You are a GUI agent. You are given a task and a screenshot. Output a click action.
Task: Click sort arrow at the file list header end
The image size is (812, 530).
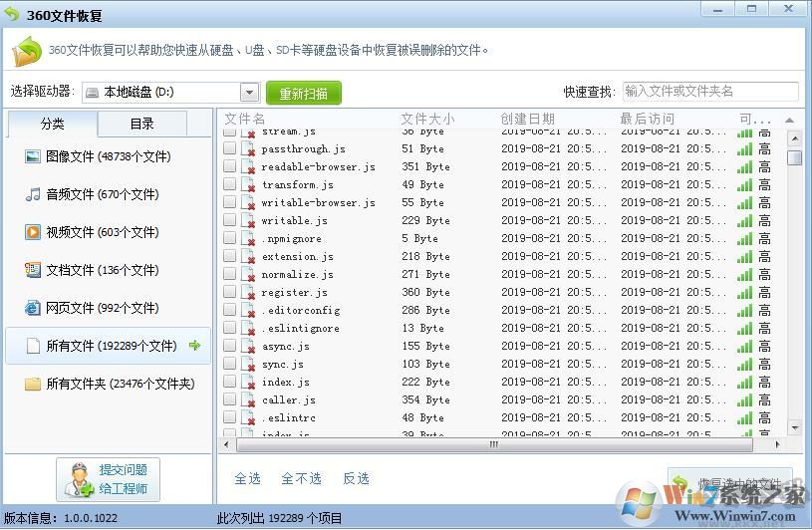[789, 121]
